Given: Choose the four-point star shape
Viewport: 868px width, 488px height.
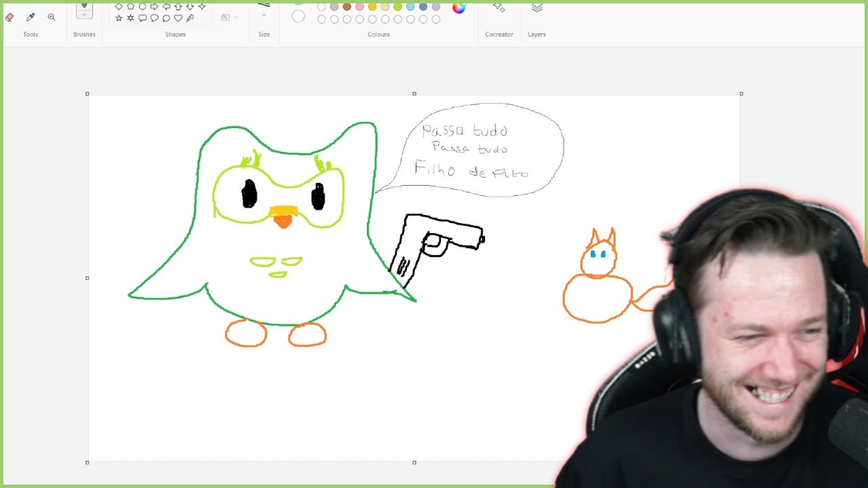Looking at the screenshot, I should point(202,6).
